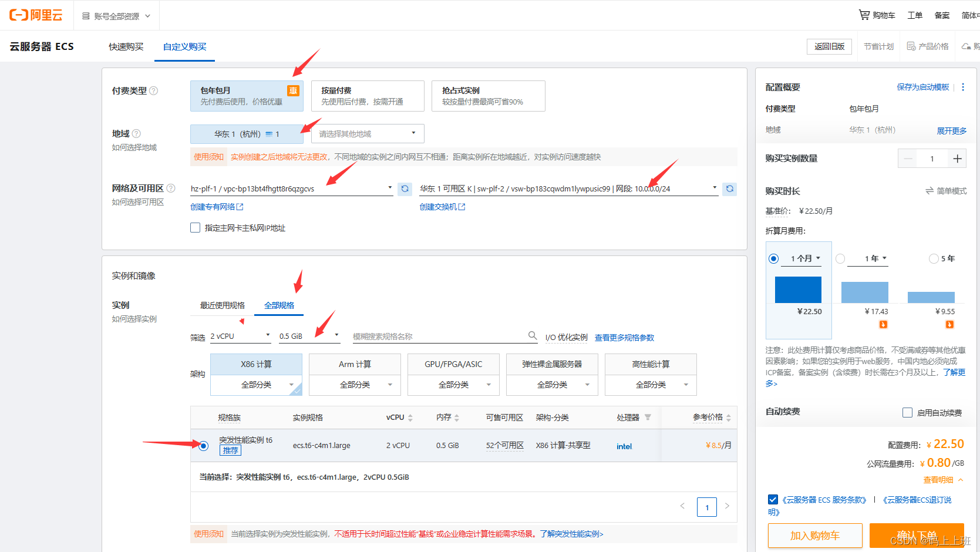The width and height of the screenshot is (980, 552).
Task: Click the ¥22.50 price bar
Action: [798, 290]
